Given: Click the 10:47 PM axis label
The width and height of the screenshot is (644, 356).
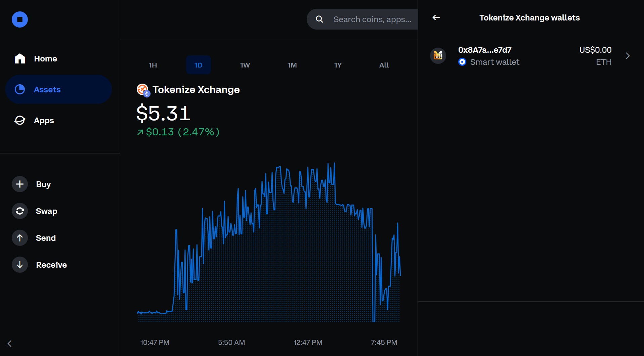Looking at the screenshot, I should 155,343.
